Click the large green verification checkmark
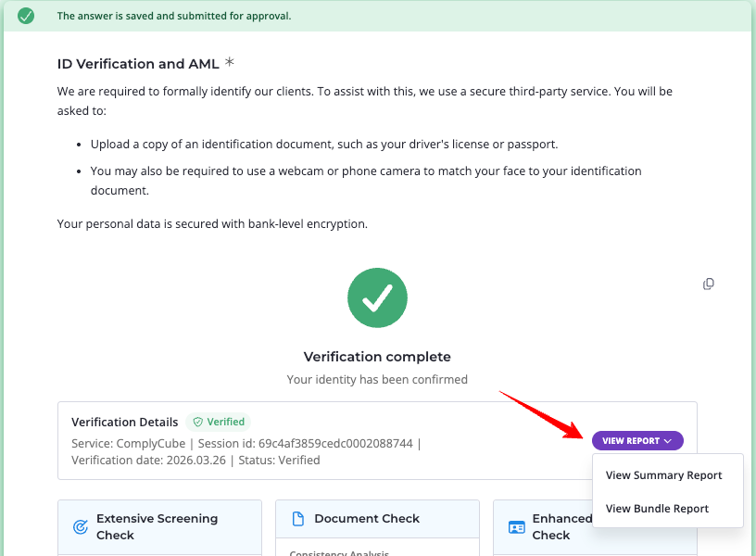 (x=377, y=297)
